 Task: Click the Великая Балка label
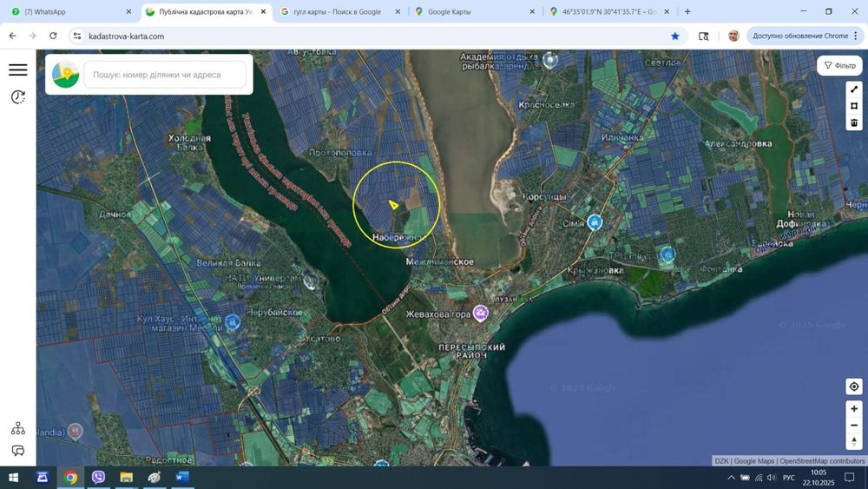click(x=228, y=263)
